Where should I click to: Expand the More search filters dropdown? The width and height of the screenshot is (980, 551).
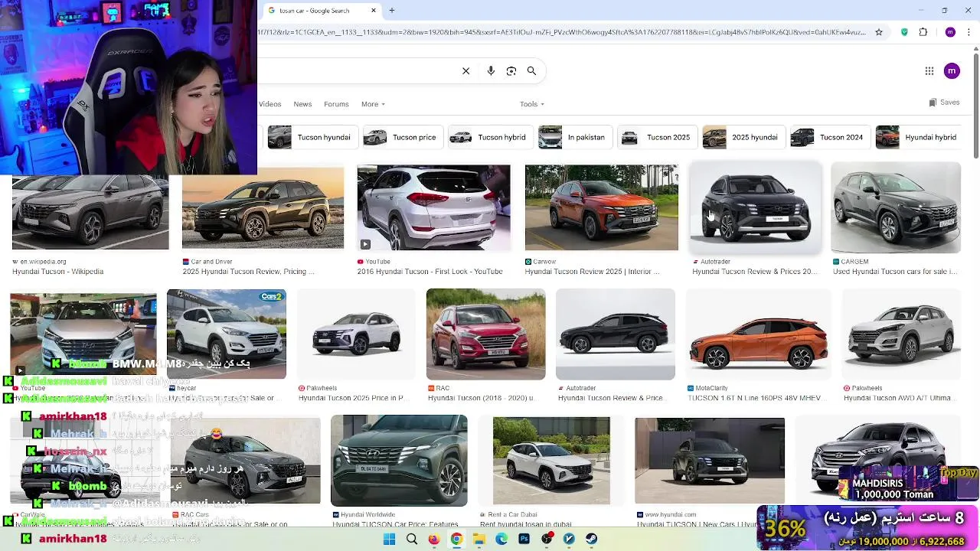[373, 104]
